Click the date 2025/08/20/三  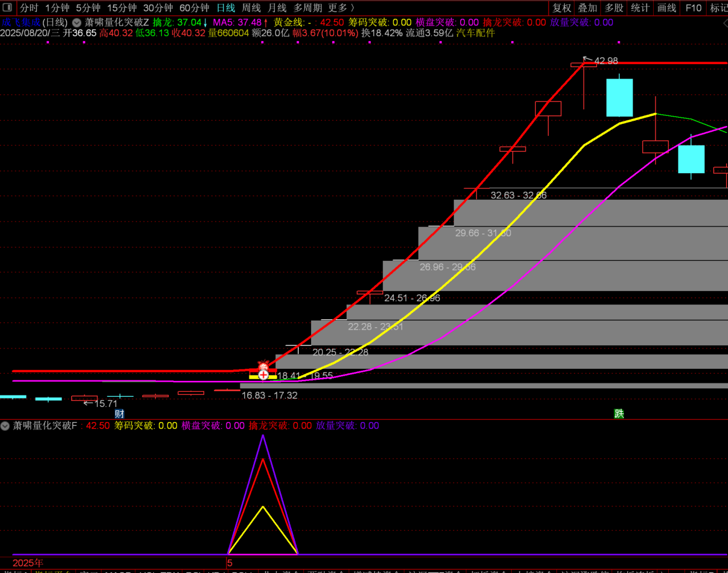click(30, 33)
